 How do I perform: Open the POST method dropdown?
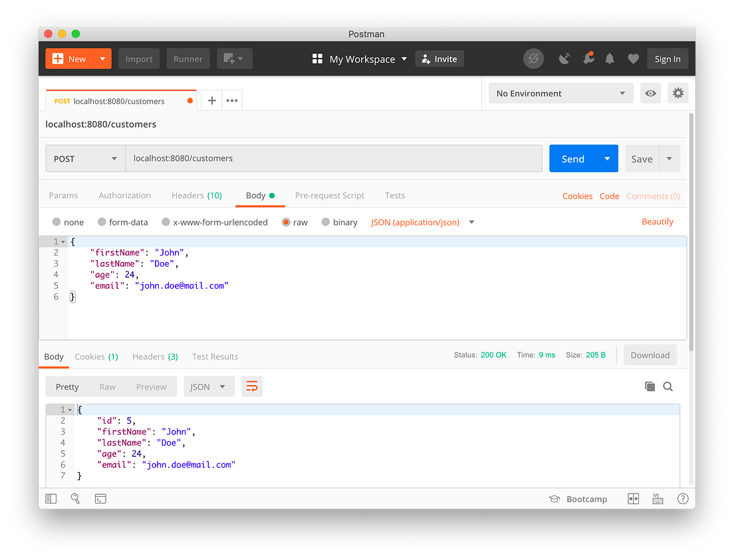tap(85, 158)
